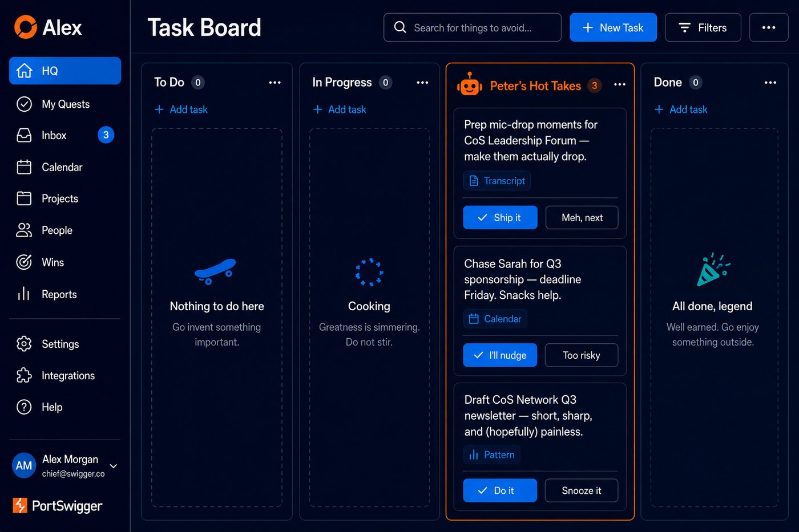Click I'll nudge button
799x532 pixels.
click(x=500, y=355)
